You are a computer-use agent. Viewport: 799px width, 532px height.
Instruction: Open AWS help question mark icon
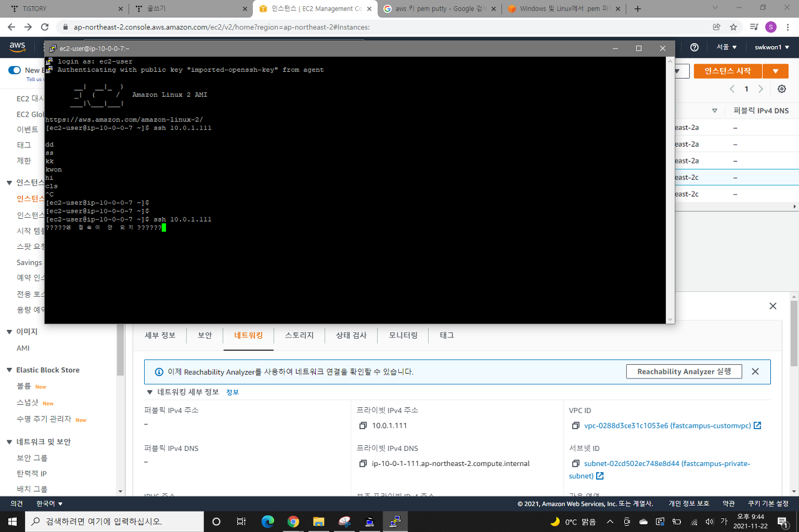click(x=694, y=47)
